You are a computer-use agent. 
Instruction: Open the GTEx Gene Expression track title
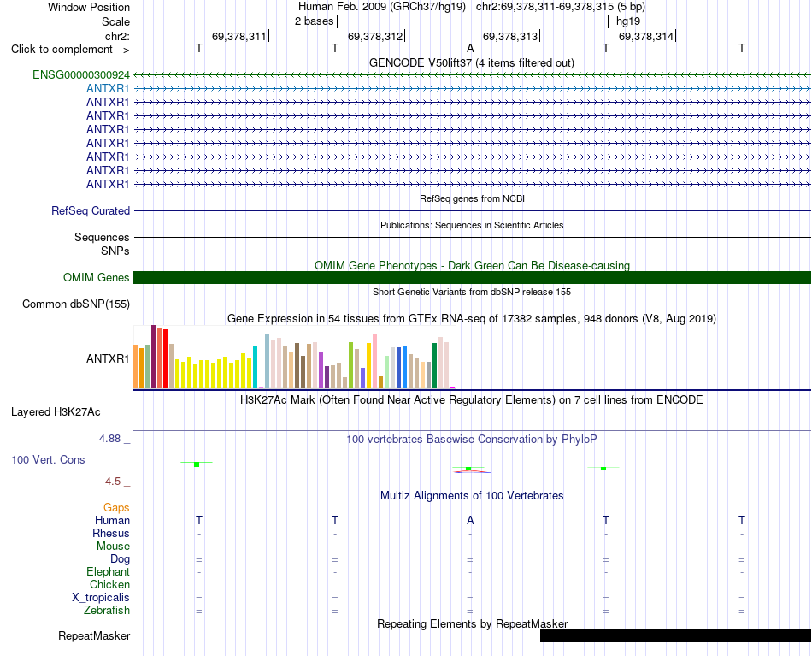click(x=472, y=319)
